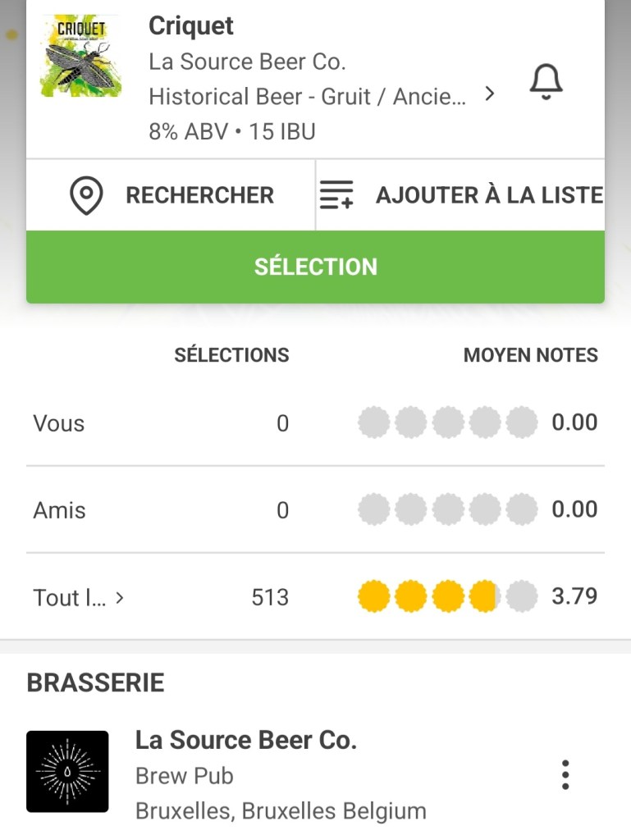Image resolution: width=631 pixels, height=840 pixels.
Task: Tap the global 3.79 rating stars
Action: coord(447,596)
